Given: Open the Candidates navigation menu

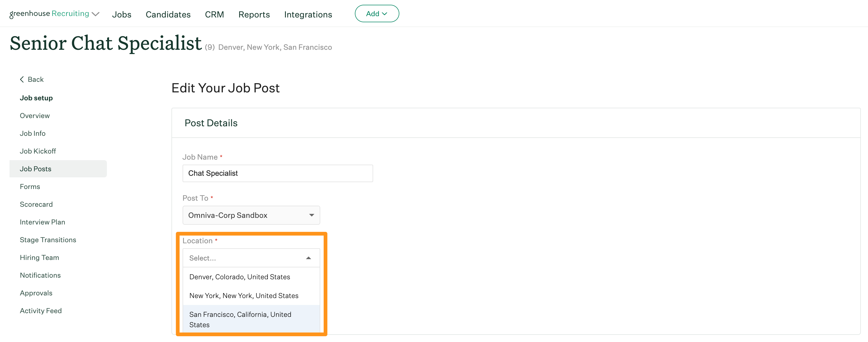Looking at the screenshot, I should [x=168, y=13].
